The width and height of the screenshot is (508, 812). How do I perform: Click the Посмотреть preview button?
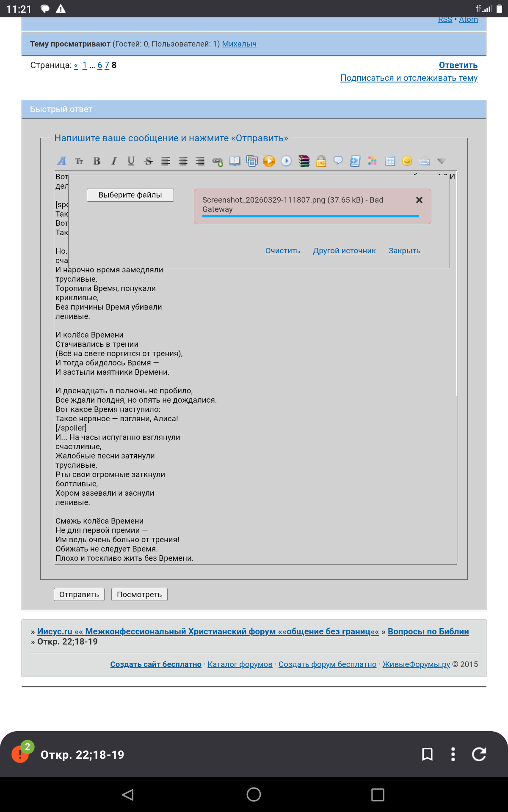pos(139,595)
